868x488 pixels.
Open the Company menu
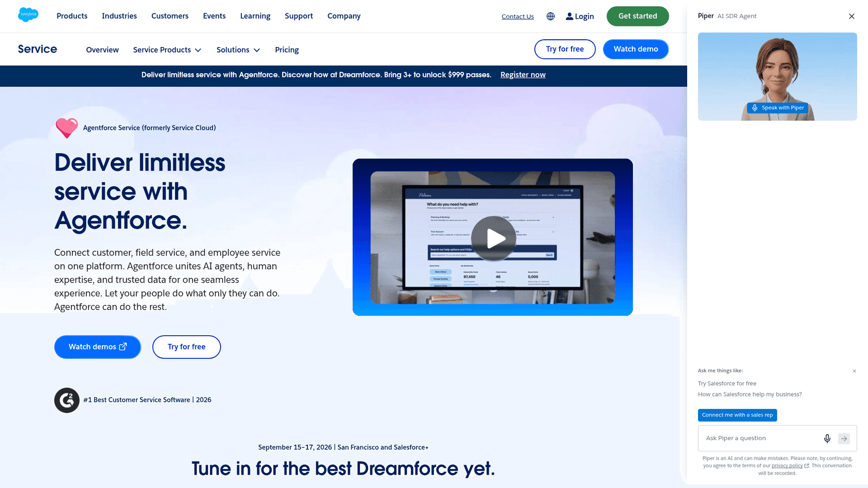(x=344, y=16)
